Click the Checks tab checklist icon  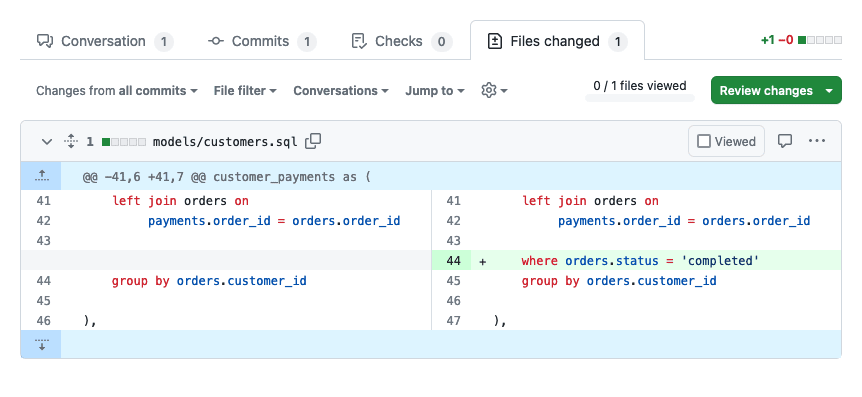[359, 41]
